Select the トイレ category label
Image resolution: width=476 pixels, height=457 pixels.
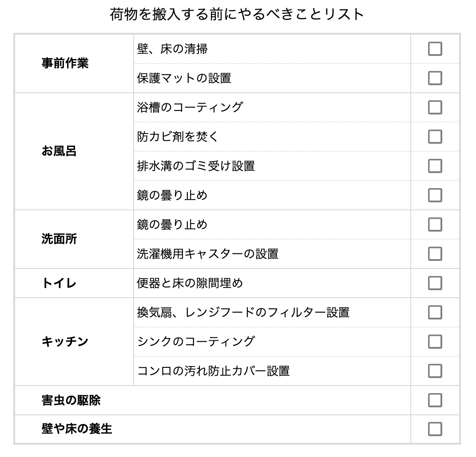59,283
